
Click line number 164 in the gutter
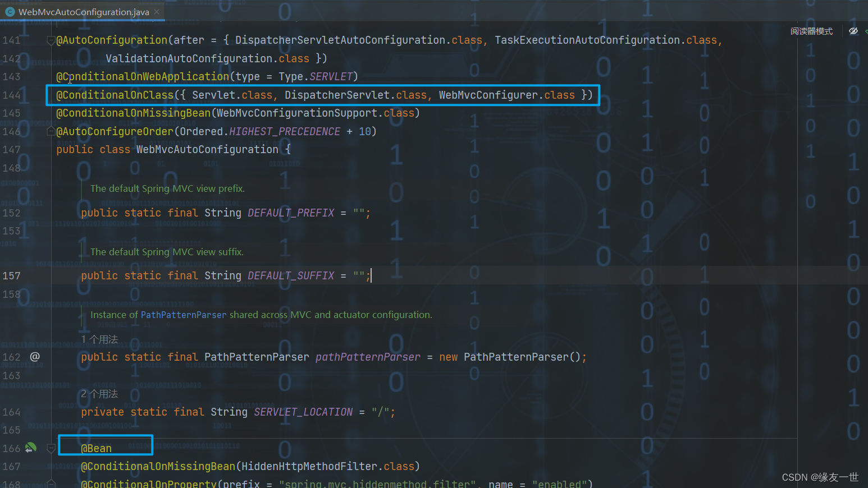(x=11, y=412)
